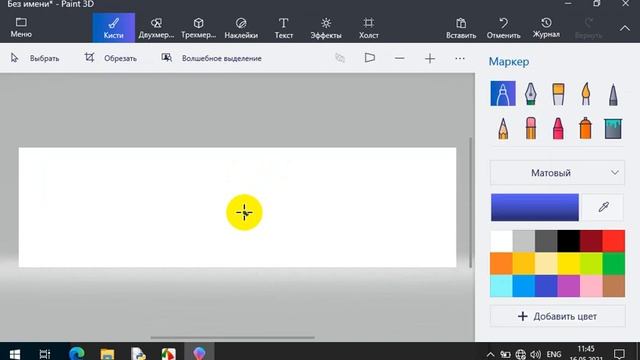Open the volume control in tray
This screenshot has width=640, height=360.
pyautogui.click(x=535, y=354)
